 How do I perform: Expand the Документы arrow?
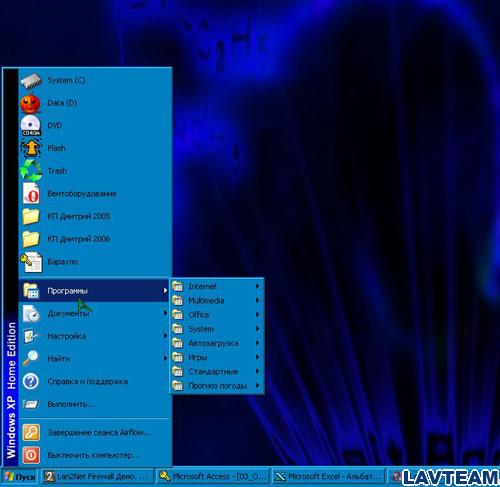[165, 313]
